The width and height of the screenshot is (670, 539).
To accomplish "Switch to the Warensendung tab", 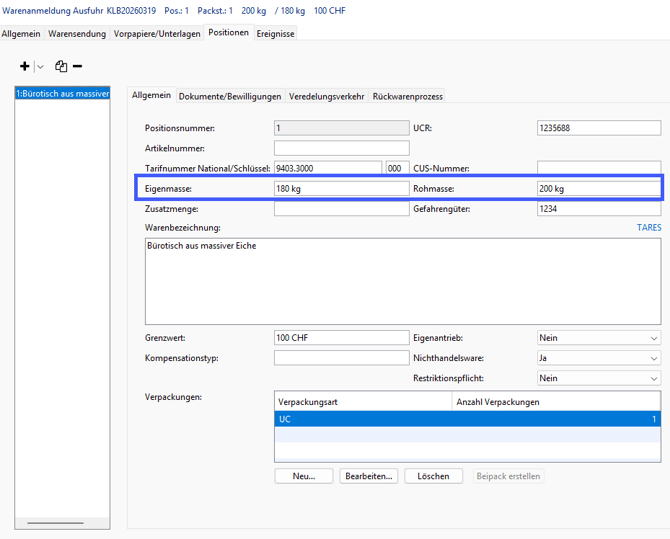I will [78, 33].
